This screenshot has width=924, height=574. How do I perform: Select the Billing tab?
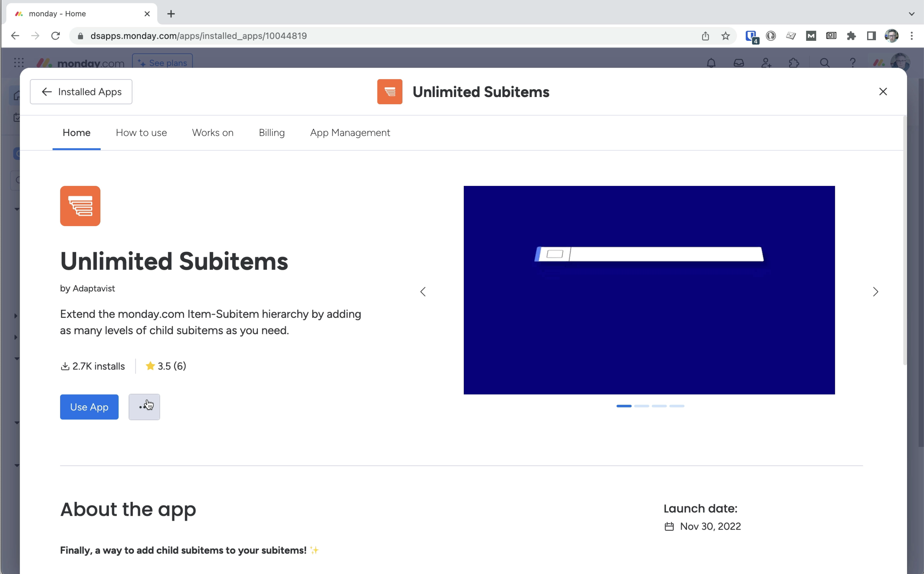[x=272, y=132]
